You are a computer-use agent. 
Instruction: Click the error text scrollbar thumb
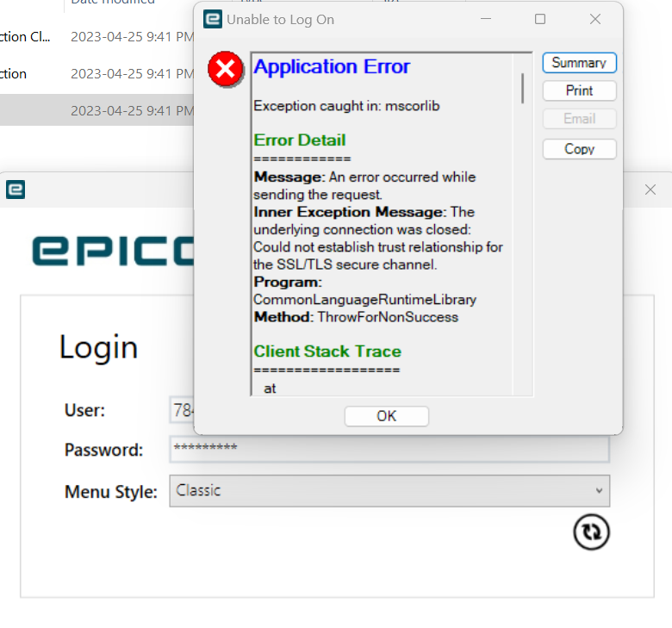[522, 88]
